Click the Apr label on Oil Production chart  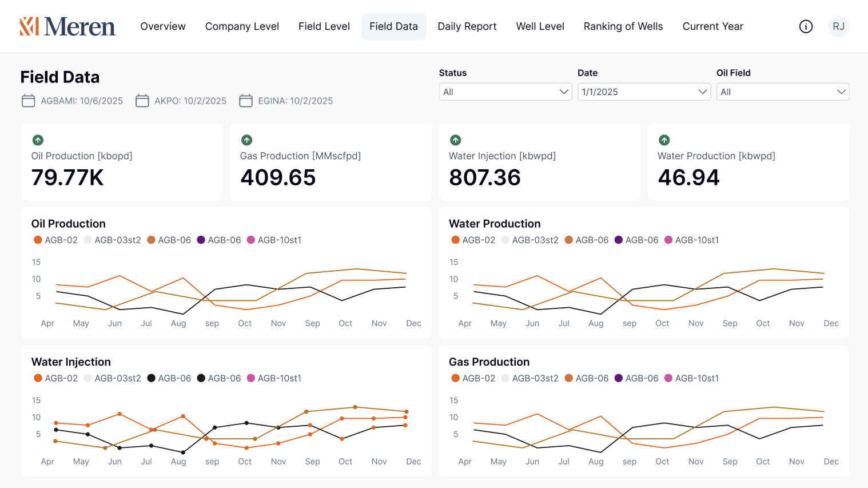click(x=47, y=323)
